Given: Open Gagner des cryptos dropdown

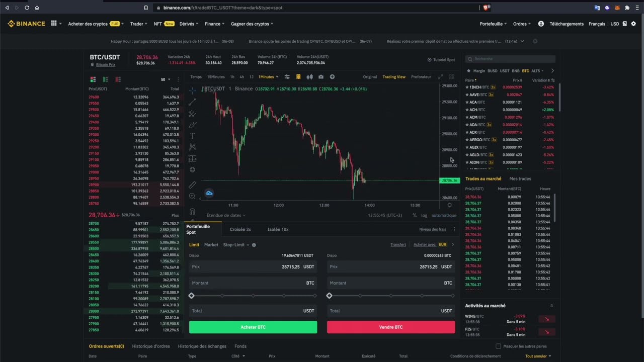Looking at the screenshot, I should tap(252, 24).
